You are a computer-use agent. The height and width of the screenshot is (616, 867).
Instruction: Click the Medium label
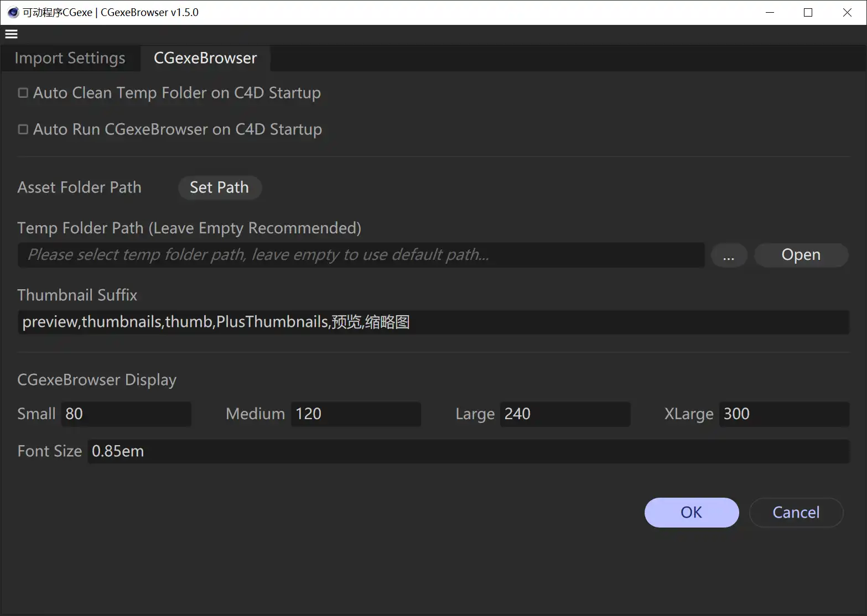coord(255,414)
